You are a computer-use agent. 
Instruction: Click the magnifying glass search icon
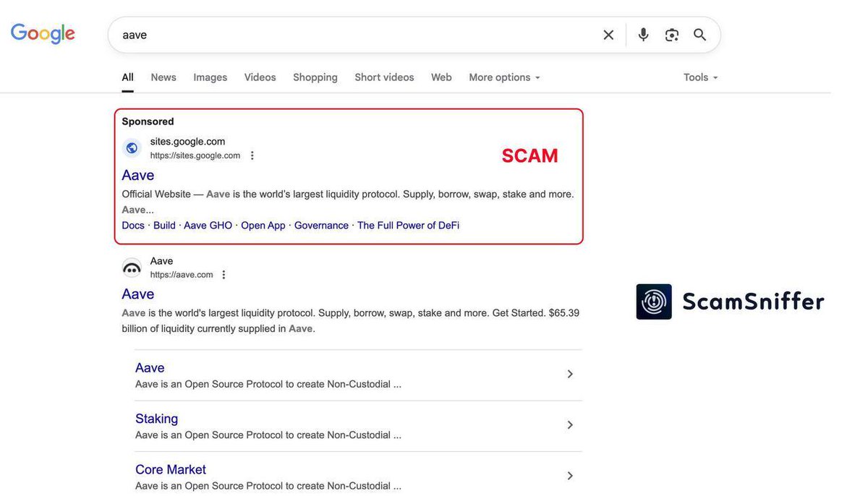point(699,34)
